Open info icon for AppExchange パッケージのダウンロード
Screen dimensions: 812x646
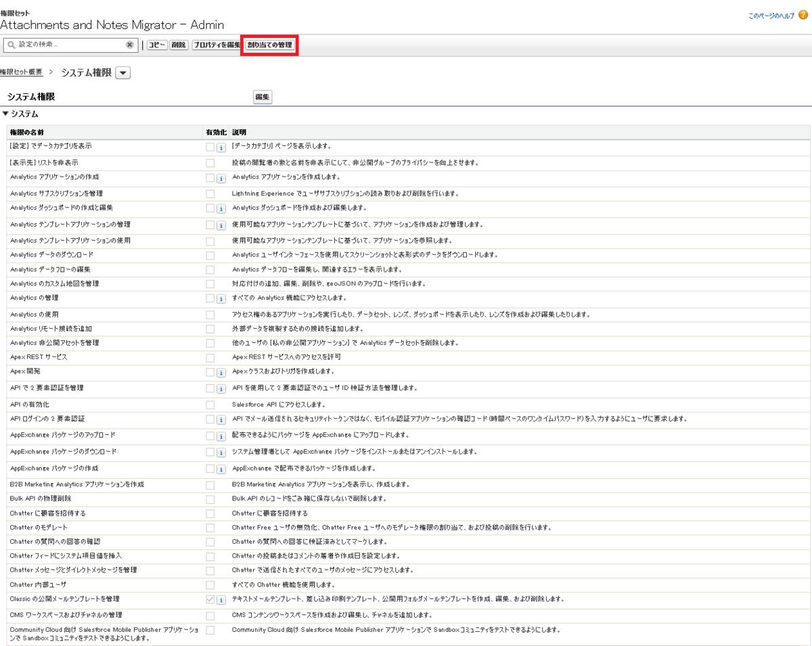(x=221, y=453)
